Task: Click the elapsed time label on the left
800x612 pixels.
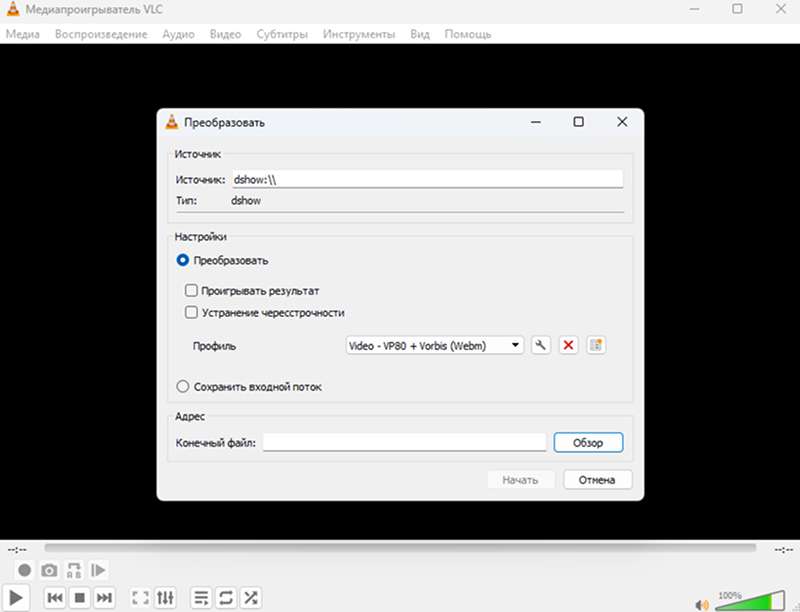Action: (17, 550)
